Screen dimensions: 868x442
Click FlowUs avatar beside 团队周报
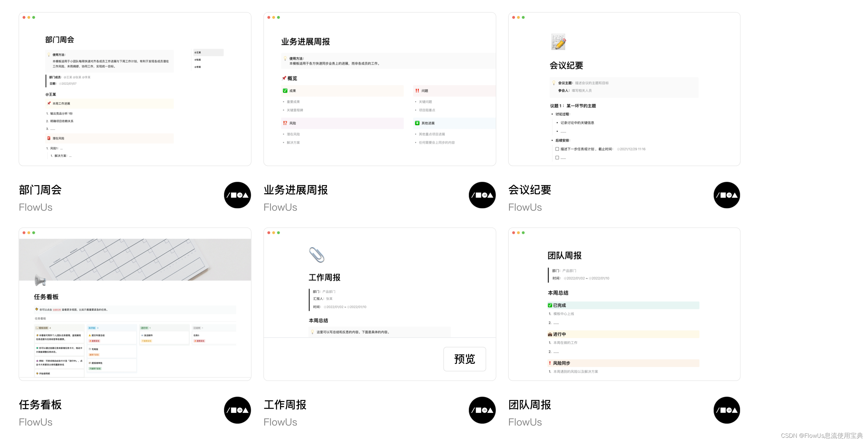coord(726,410)
